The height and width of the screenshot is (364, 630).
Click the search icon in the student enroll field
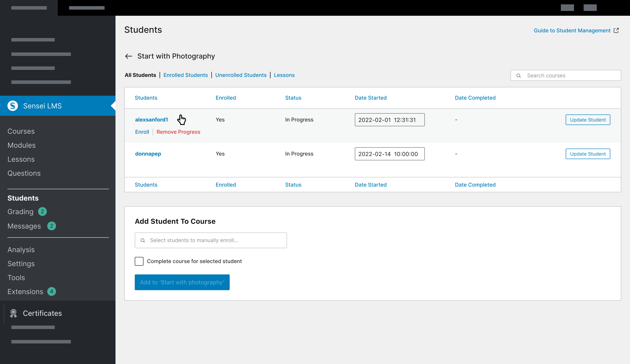tap(143, 240)
